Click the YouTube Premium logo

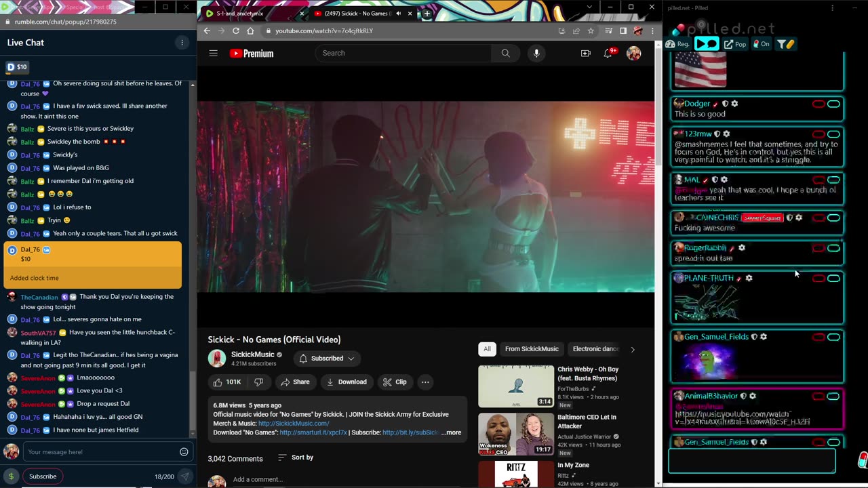tap(252, 54)
